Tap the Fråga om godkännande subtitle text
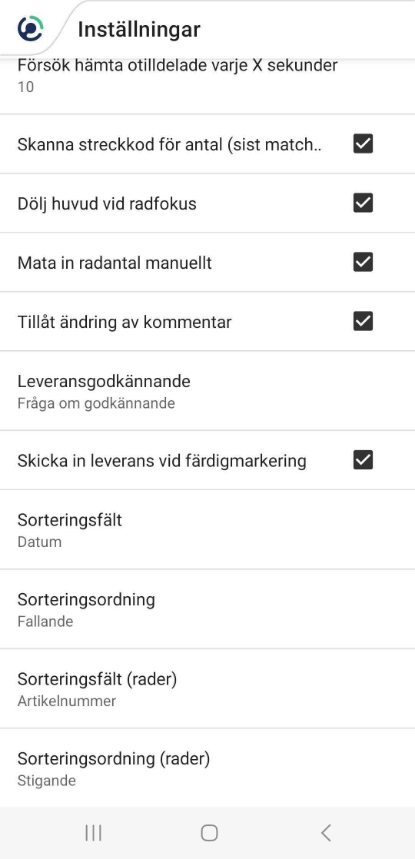The width and height of the screenshot is (415, 859). point(96,404)
